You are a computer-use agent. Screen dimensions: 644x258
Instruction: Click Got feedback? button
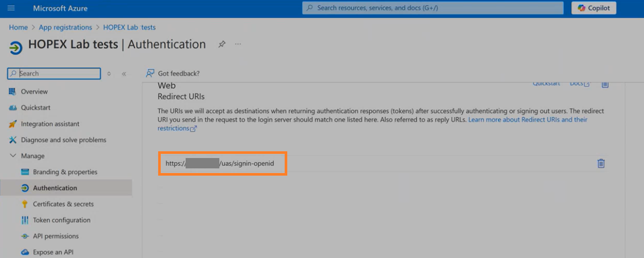pos(173,74)
